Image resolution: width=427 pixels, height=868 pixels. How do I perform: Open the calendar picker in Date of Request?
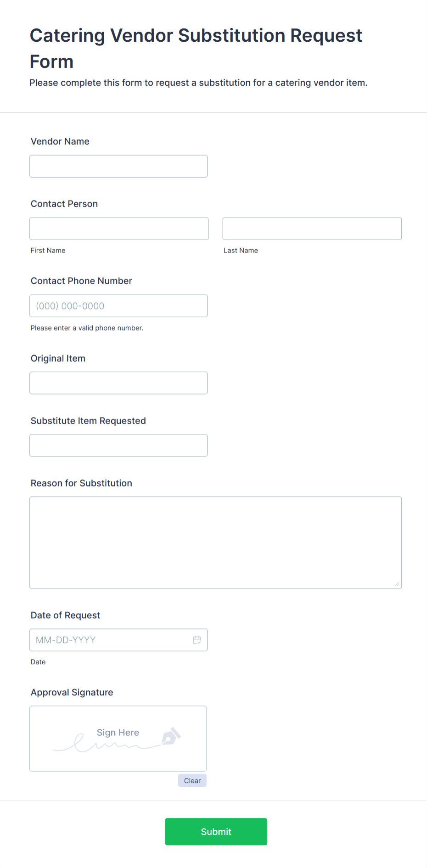click(197, 639)
